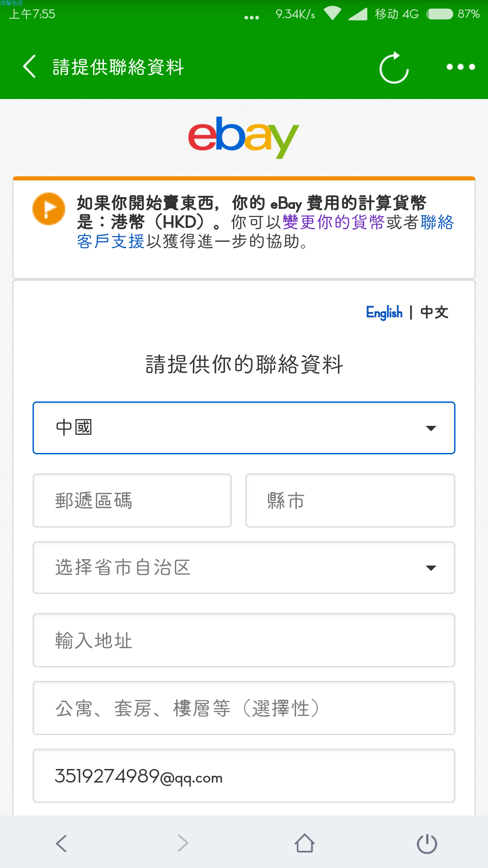Tap the home icon in bottom bar
Image resolution: width=488 pixels, height=868 pixels.
pos(305,843)
